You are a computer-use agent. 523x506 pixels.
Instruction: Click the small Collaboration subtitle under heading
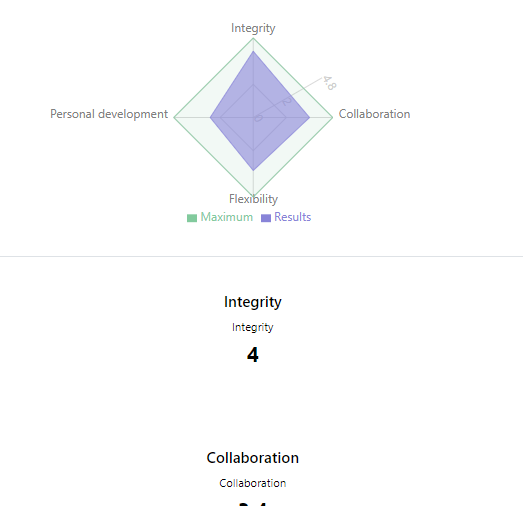253,483
